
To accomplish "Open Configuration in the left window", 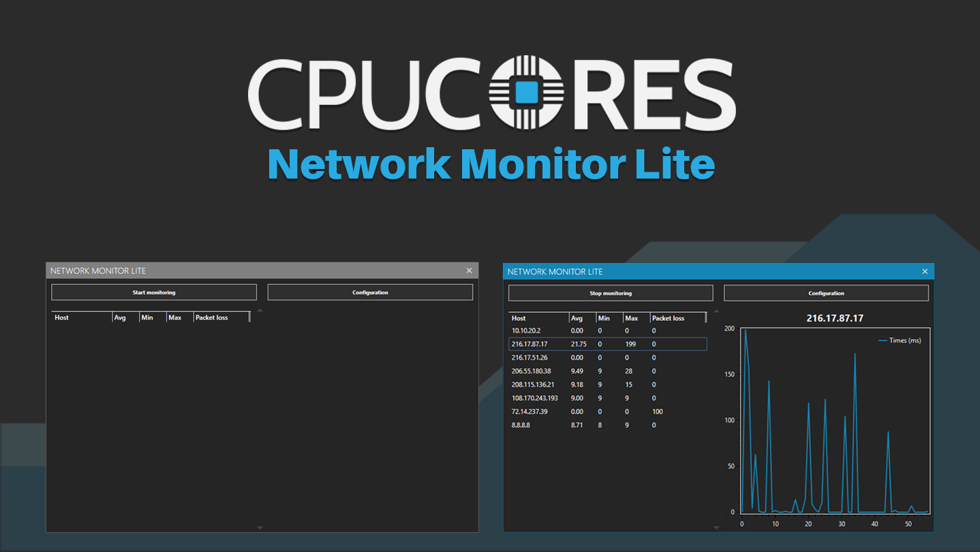I will click(x=370, y=292).
